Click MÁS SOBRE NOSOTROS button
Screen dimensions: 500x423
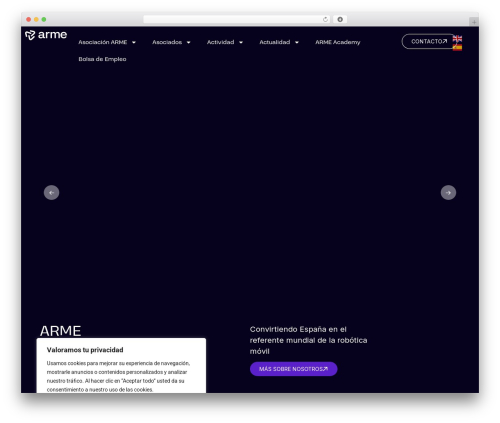tap(294, 369)
